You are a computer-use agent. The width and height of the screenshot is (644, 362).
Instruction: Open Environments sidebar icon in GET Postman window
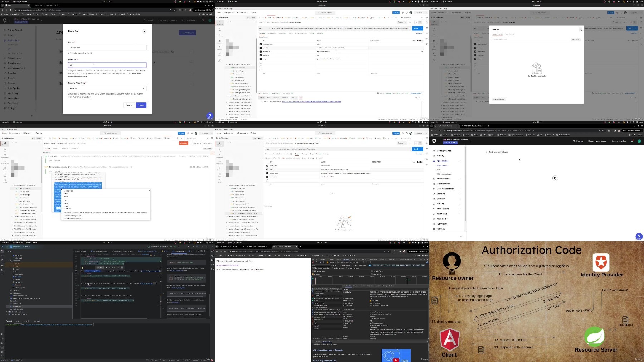[220, 35]
